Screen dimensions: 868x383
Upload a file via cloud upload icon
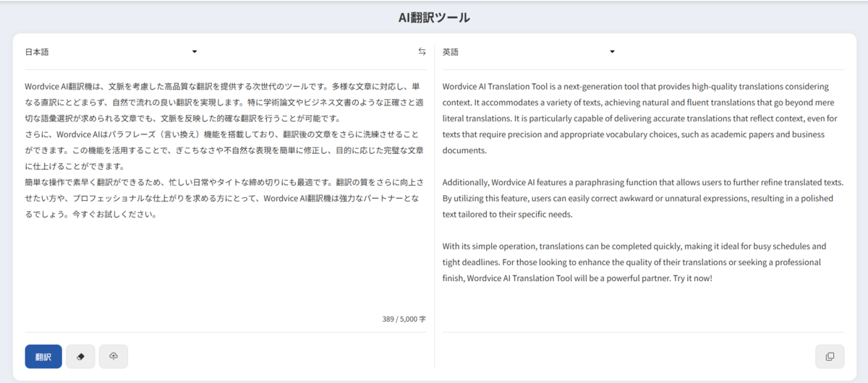click(x=114, y=356)
